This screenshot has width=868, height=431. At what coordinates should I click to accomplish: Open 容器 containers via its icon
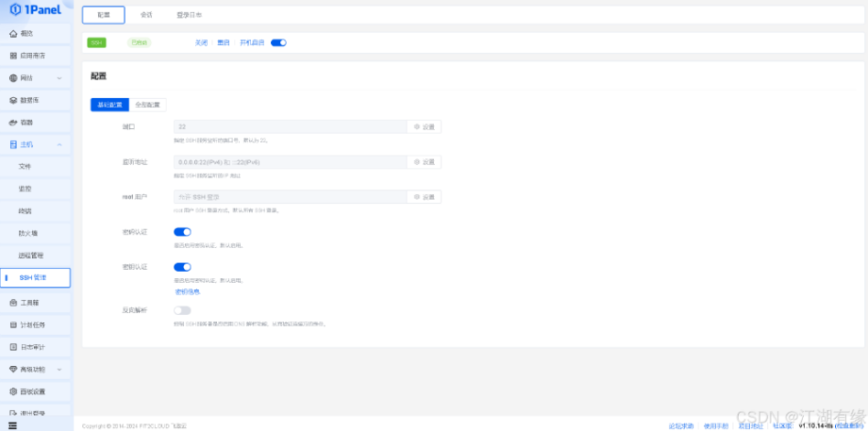coord(13,123)
